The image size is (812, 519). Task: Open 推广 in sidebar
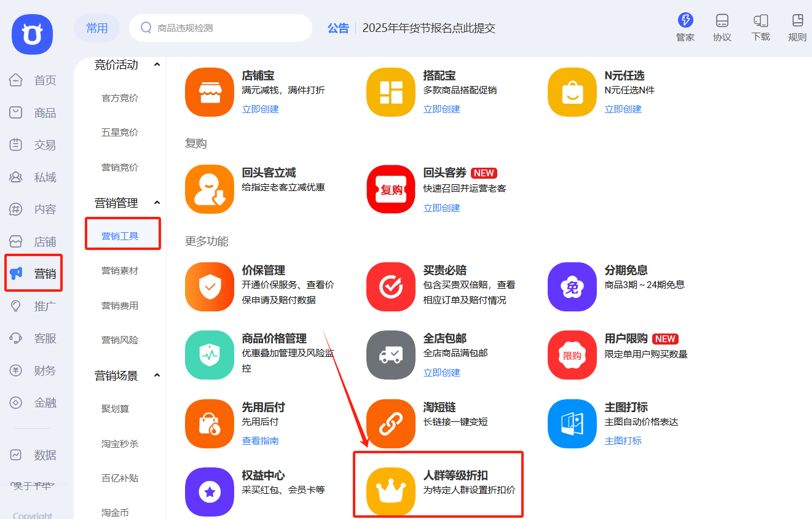tap(33, 306)
